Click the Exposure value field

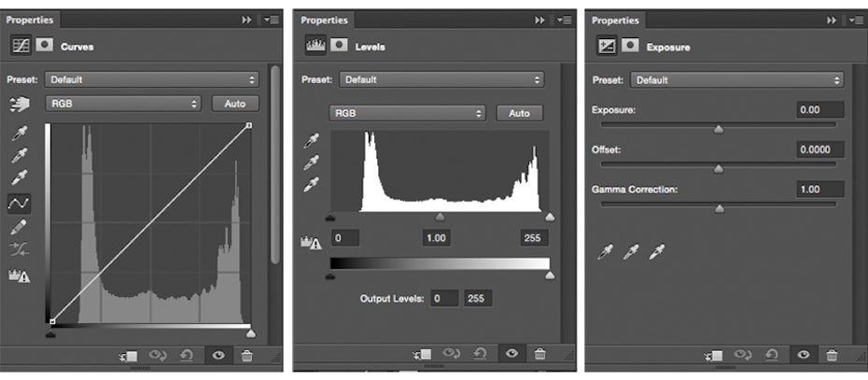point(820,109)
